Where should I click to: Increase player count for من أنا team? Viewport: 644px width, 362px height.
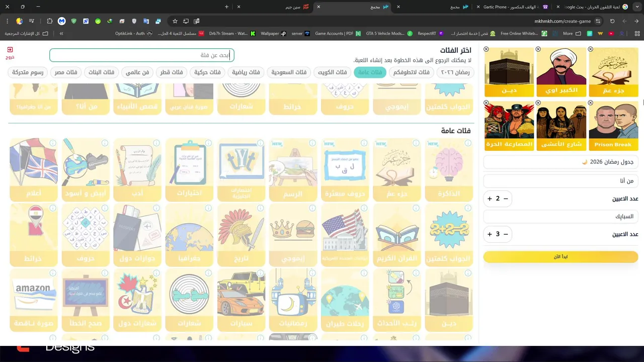(x=490, y=199)
